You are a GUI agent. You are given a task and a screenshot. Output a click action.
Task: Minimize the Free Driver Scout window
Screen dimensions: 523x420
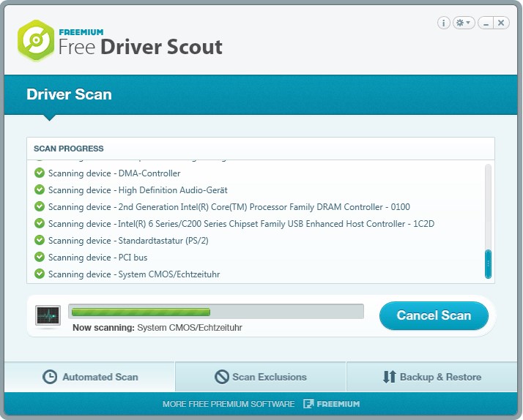point(486,23)
